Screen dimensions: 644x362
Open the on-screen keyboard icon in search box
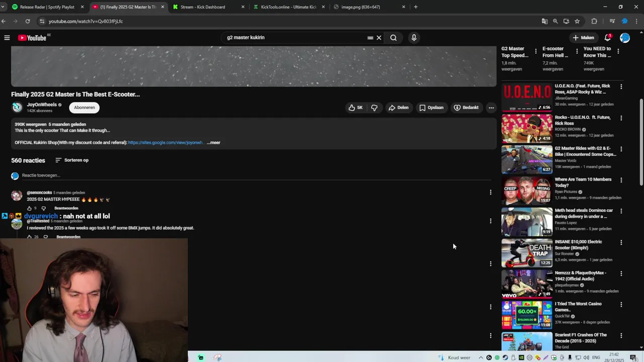370,38
